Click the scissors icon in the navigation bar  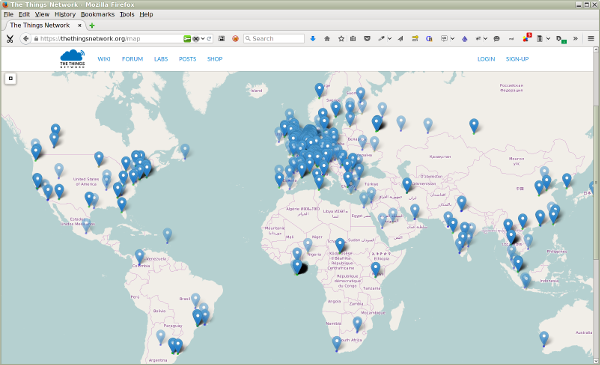(x=10, y=39)
